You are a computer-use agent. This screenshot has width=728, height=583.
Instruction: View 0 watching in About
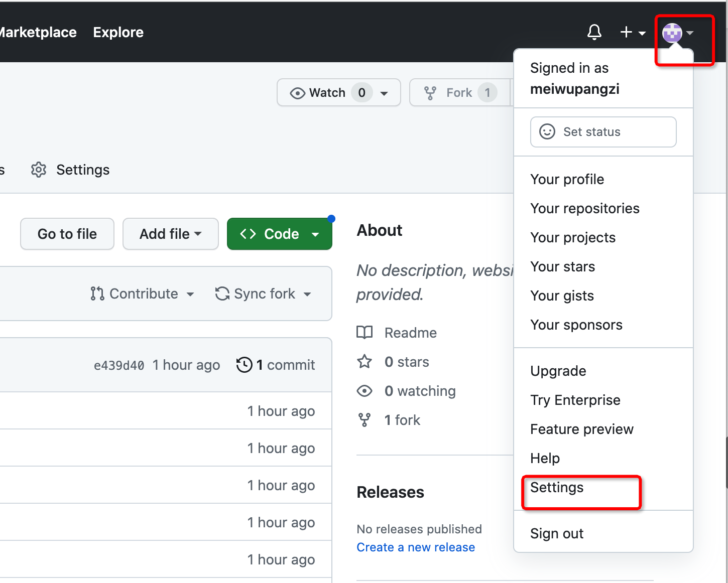pos(420,391)
